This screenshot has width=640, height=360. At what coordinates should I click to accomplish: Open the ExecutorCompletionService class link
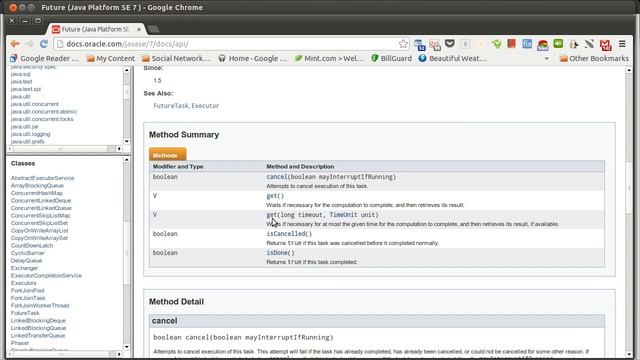(x=46, y=276)
